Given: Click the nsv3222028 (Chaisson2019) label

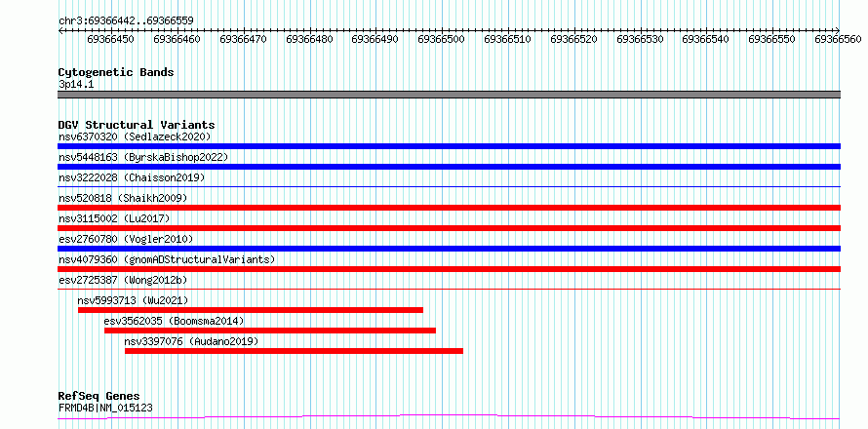Looking at the screenshot, I should 132,177.
